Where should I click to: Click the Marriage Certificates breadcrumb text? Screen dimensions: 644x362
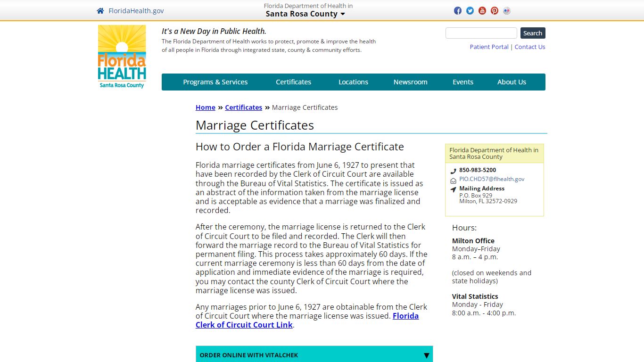(x=305, y=107)
